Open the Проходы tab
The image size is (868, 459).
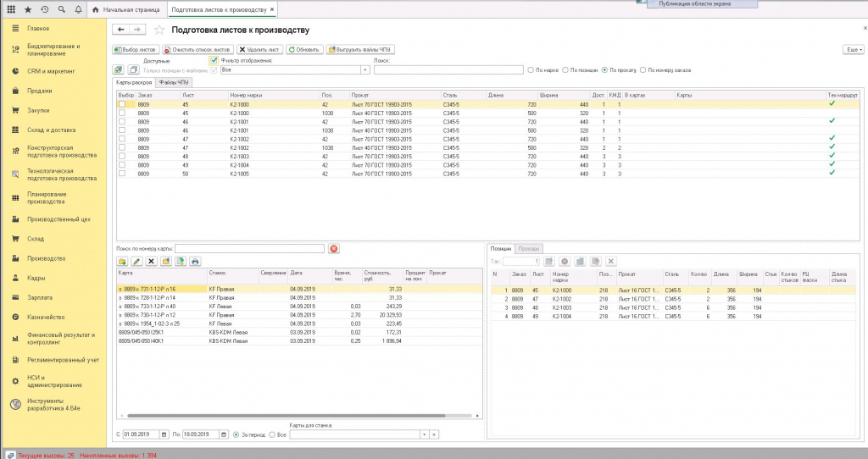coord(529,249)
